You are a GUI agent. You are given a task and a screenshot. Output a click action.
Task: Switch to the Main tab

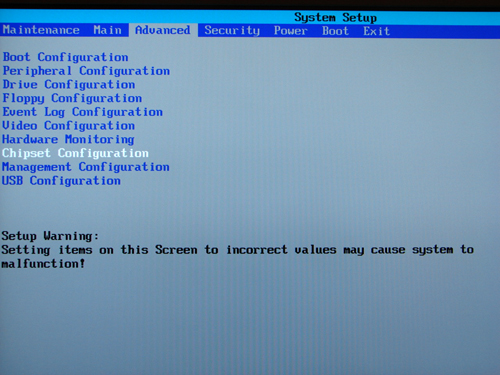tap(107, 30)
